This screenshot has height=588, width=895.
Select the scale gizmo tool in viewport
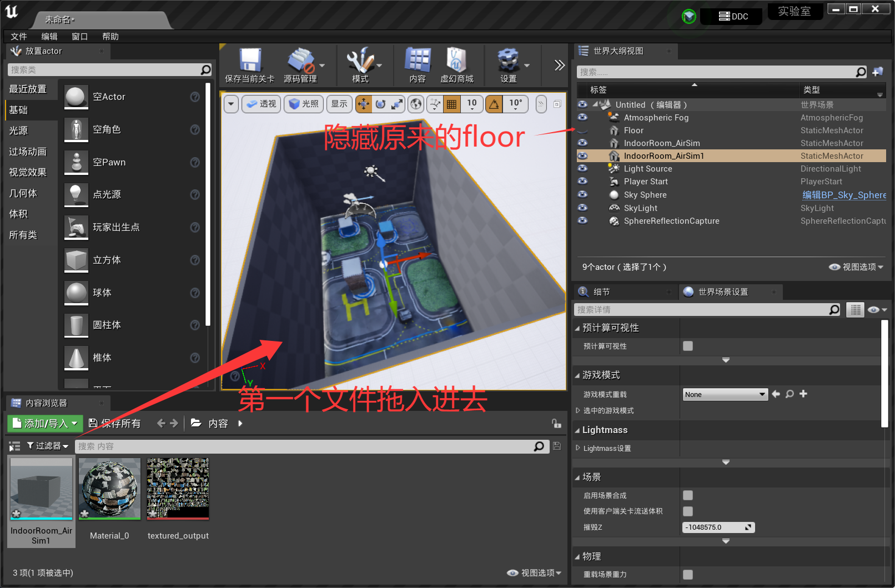click(397, 104)
